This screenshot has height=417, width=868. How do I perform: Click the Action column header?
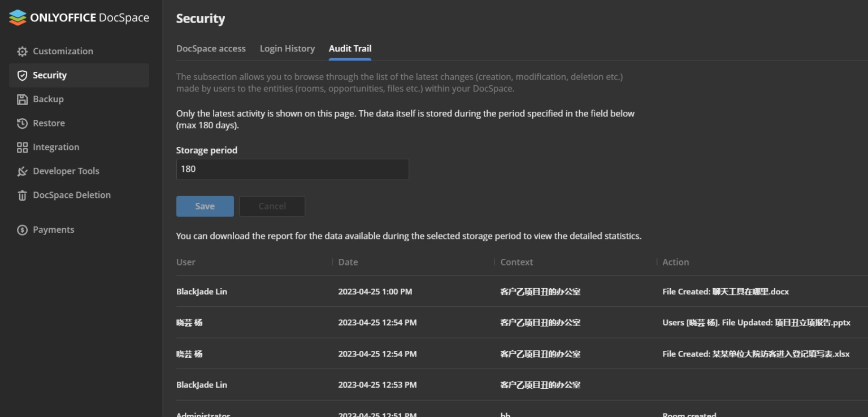pyautogui.click(x=676, y=262)
